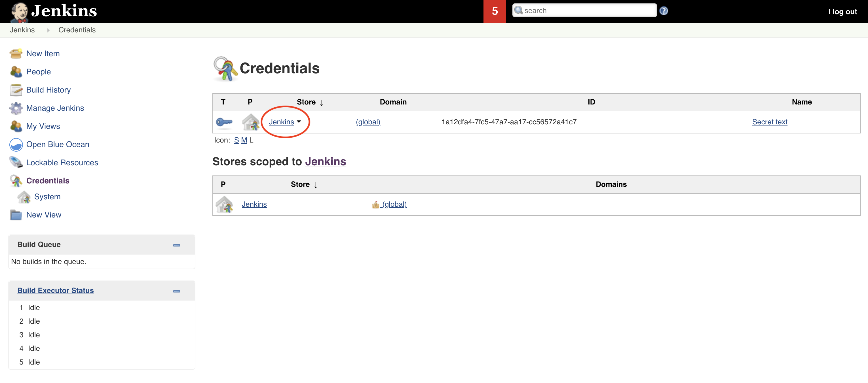Viewport: 868px width, 383px height.
Task: Click 'No builds in the queue.' text
Action: click(48, 261)
